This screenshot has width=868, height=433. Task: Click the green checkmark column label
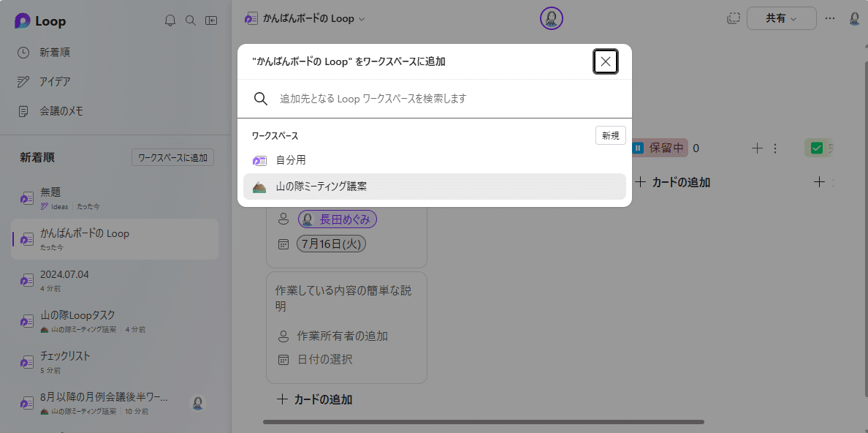coord(819,148)
